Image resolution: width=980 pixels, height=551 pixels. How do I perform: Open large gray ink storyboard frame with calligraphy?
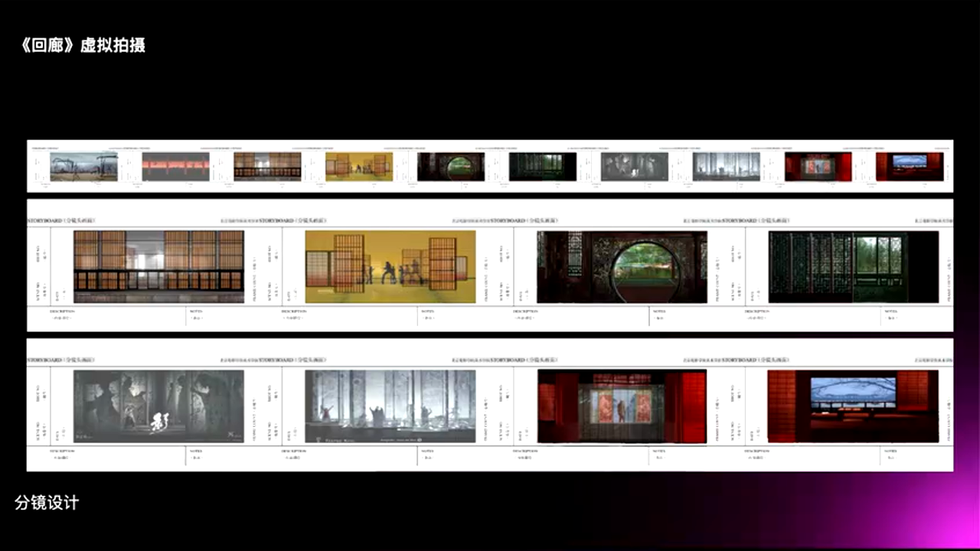158,406
